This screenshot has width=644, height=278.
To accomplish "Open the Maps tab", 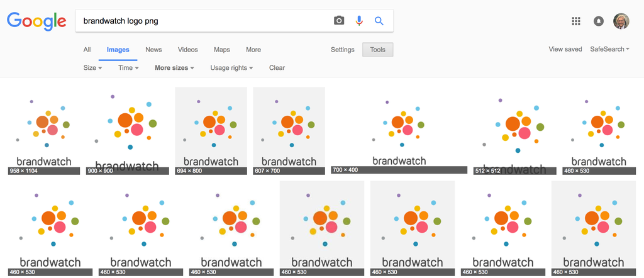I will [x=221, y=50].
